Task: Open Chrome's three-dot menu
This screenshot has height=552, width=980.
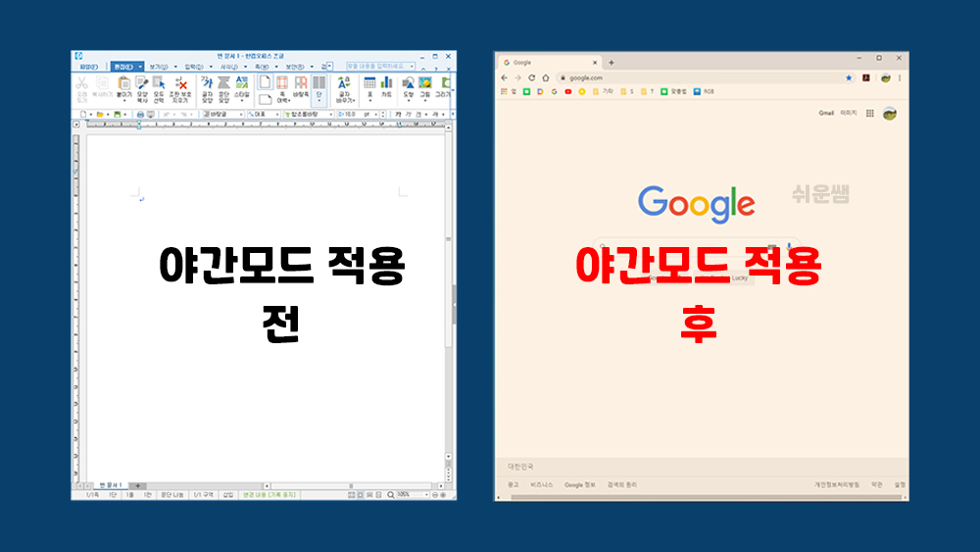Action: tap(900, 78)
